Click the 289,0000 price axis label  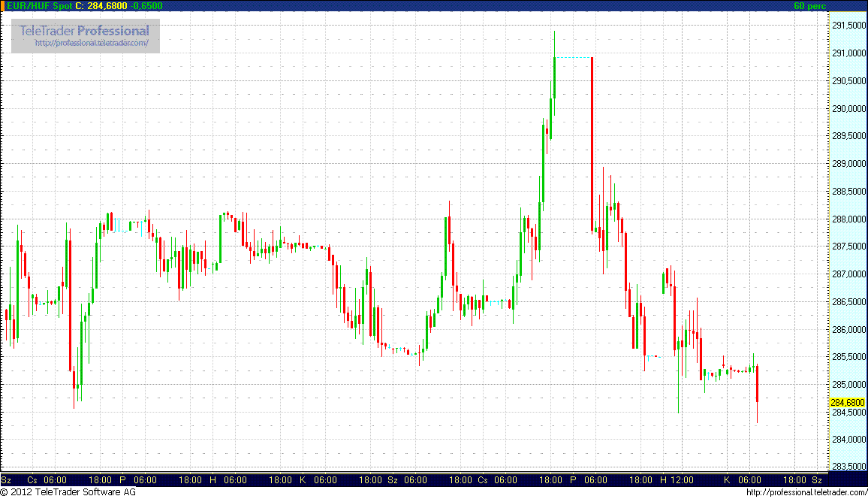[x=849, y=163]
